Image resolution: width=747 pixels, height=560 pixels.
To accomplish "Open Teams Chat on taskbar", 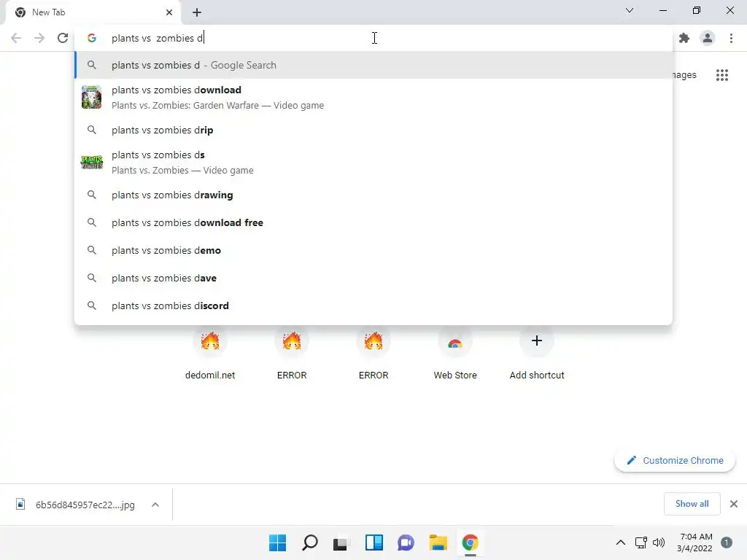I will pos(406,542).
